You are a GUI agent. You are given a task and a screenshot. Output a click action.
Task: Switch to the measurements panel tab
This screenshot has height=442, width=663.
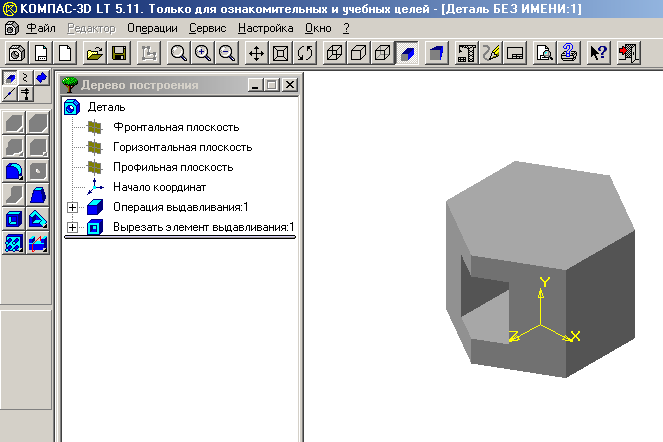pyautogui.click(x=25, y=94)
